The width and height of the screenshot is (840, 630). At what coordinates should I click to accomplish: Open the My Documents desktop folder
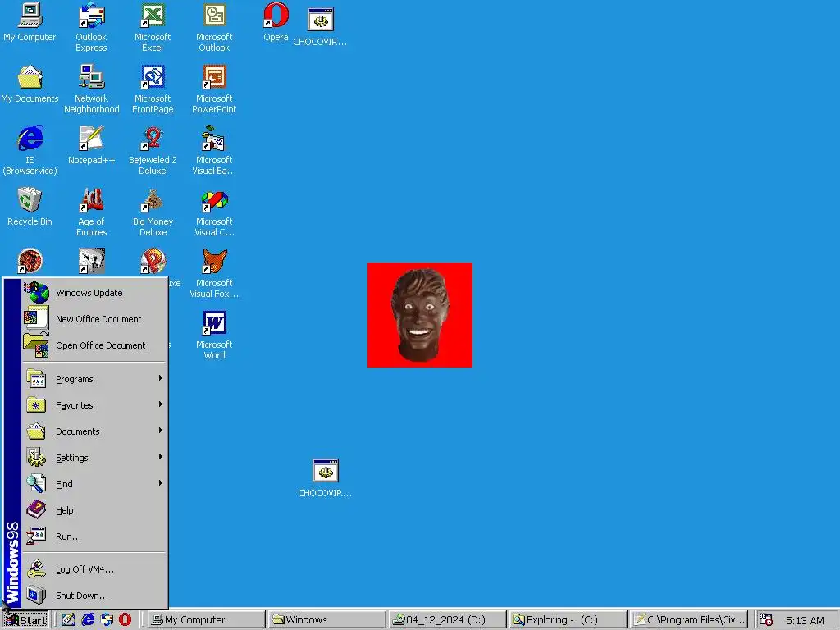click(x=30, y=84)
